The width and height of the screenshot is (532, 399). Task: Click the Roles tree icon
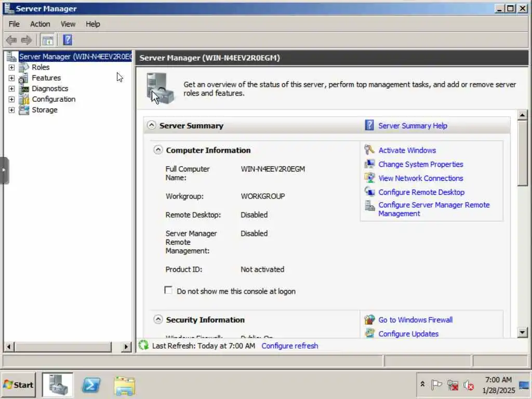click(24, 67)
